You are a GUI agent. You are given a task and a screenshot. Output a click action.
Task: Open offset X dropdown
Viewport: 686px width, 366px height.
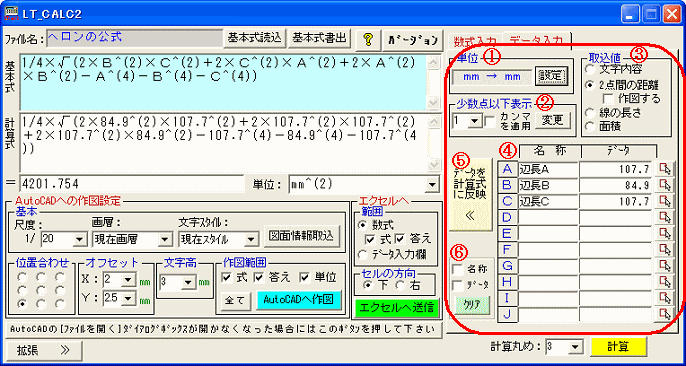pos(129,280)
